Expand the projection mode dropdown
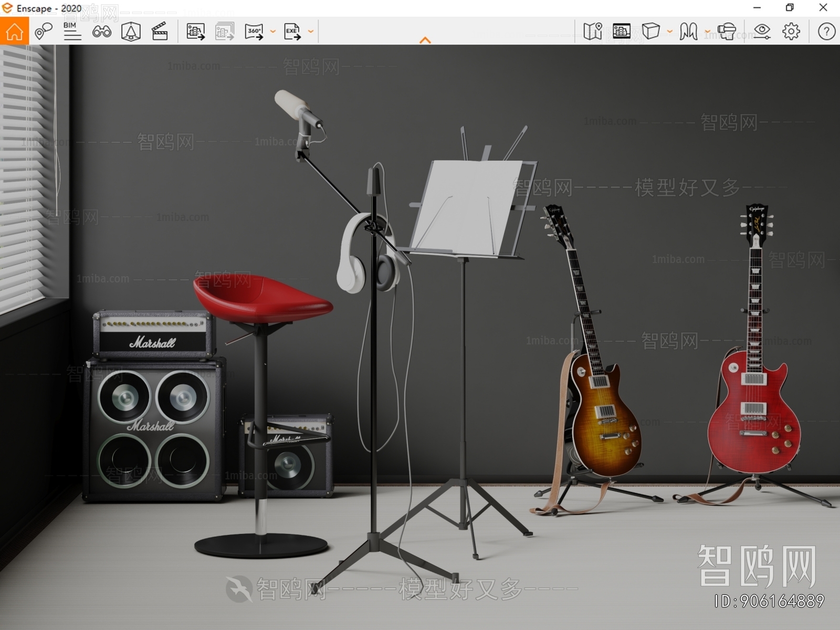 coord(670,31)
